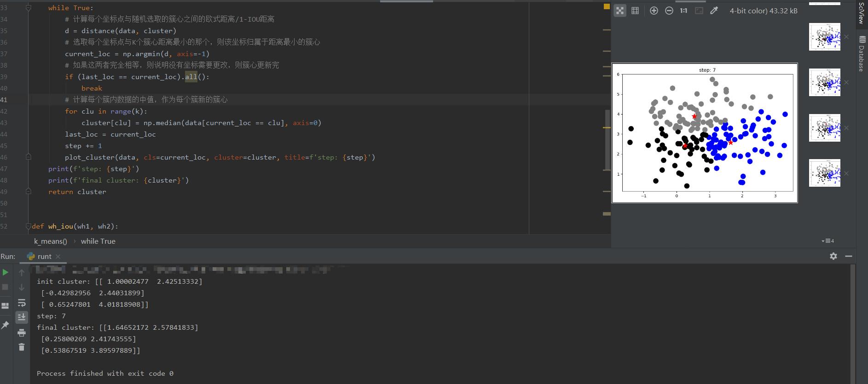Click line number 41 in gutter

click(4, 99)
